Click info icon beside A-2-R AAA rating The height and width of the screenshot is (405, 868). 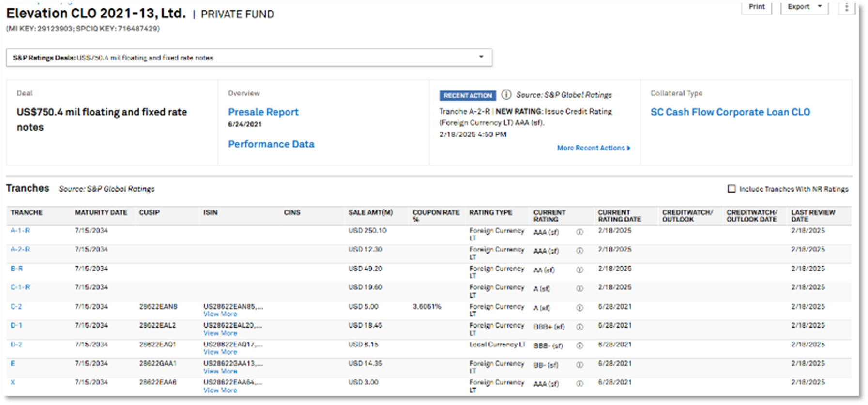pos(579,251)
